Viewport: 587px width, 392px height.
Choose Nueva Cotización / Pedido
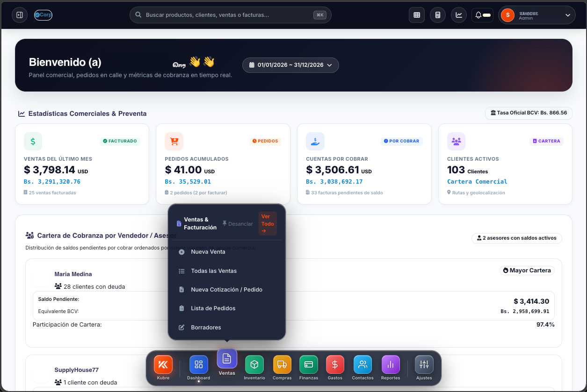[x=226, y=290]
